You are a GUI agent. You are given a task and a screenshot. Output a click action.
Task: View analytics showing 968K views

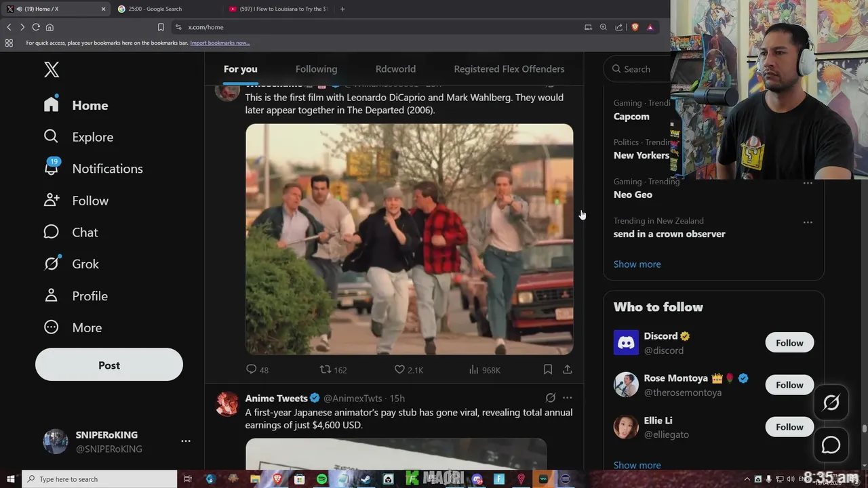pyautogui.click(x=484, y=369)
